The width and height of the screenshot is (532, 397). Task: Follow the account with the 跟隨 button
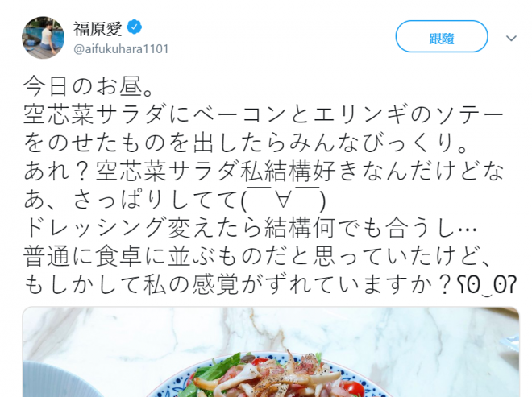(x=442, y=36)
